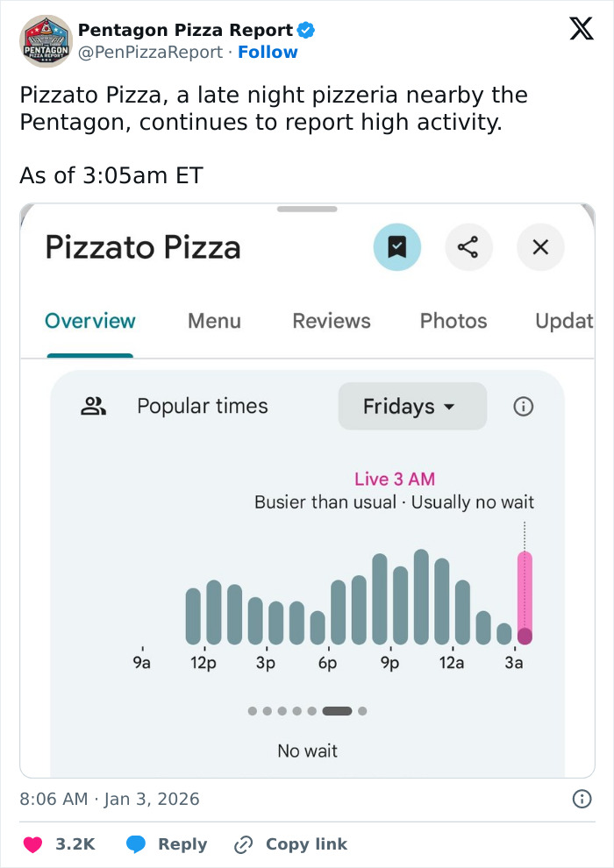The image size is (614, 868).
Task: Collapse the pagination dots indicator
Action: [x=306, y=712]
